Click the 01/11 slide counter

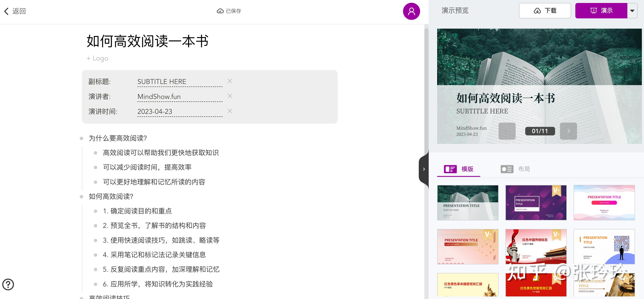(540, 131)
